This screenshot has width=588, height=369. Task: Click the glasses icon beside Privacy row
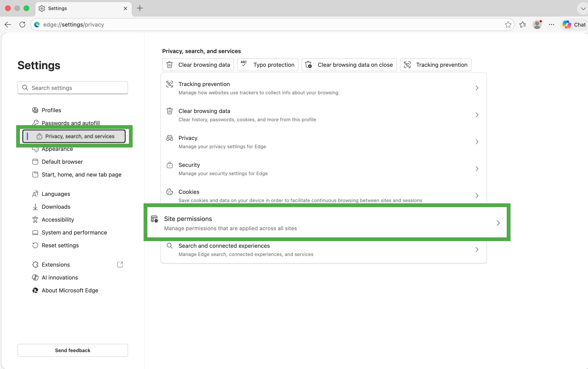pyautogui.click(x=170, y=138)
